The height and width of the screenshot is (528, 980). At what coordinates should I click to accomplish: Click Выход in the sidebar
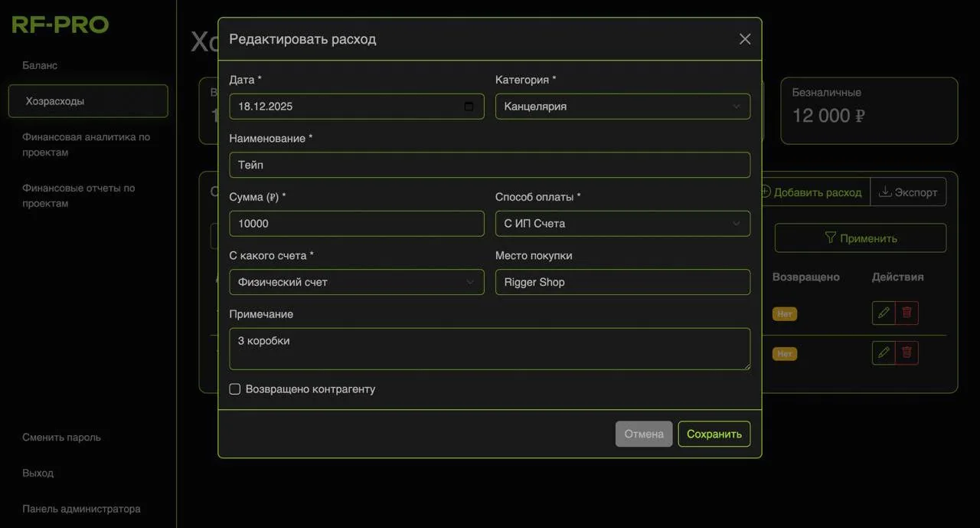click(38, 473)
